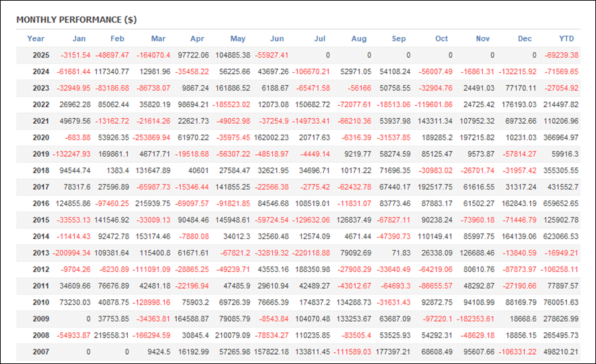Select the Jul column header
The image size is (596, 364).
(x=320, y=38)
